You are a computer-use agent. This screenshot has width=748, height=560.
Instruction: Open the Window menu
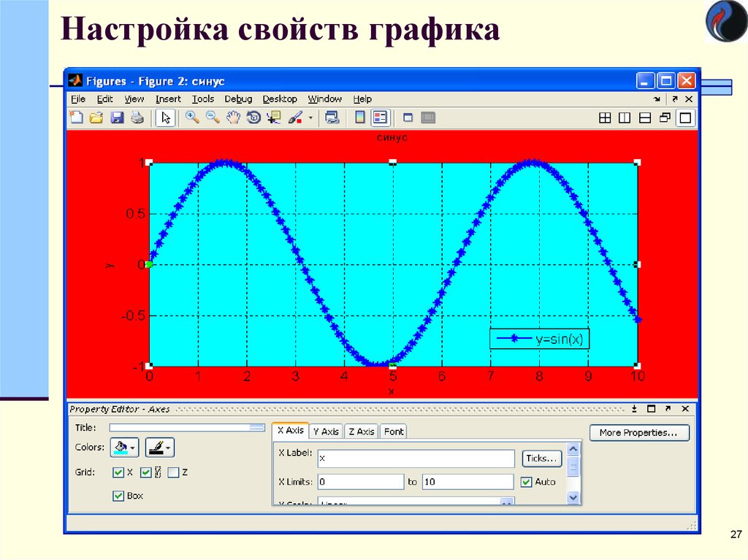(324, 99)
